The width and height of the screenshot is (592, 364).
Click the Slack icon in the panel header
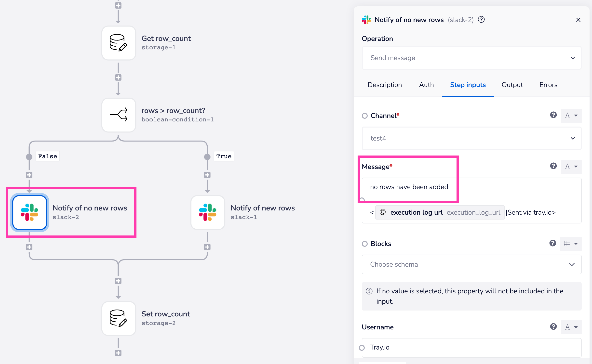click(x=366, y=20)
